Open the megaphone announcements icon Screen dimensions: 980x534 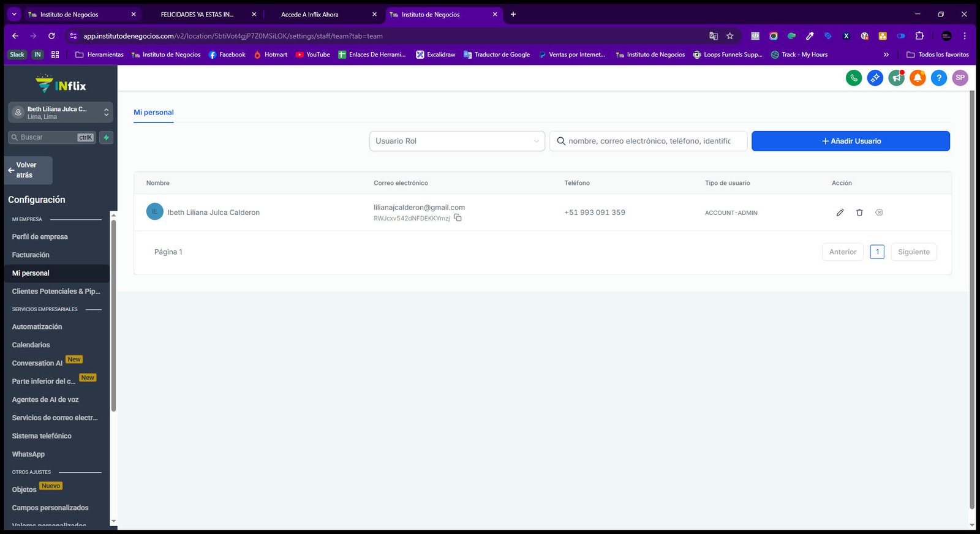pyautogui.click(x=896, y=78)
